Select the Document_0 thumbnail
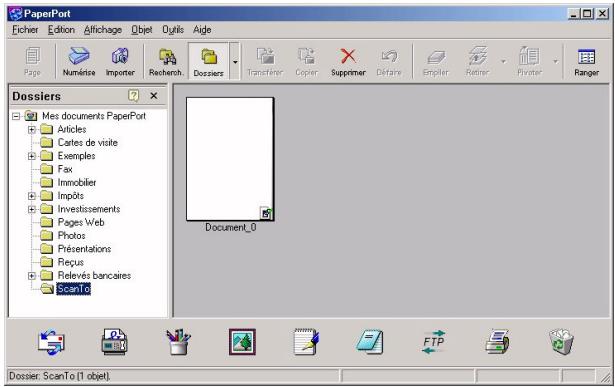Viewport: 615px width, 387px height. click(230, 159)
